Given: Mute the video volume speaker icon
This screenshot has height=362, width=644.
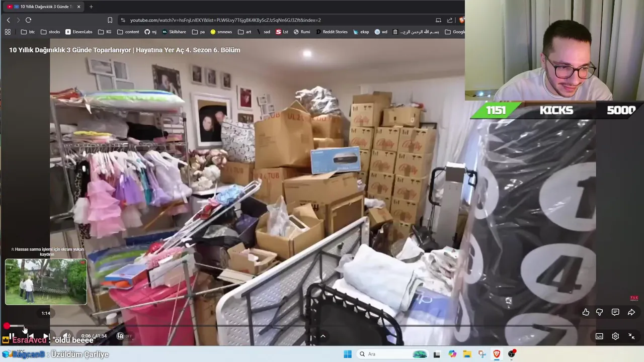Looking at the screenshot, I should click(x=66, y=336).
